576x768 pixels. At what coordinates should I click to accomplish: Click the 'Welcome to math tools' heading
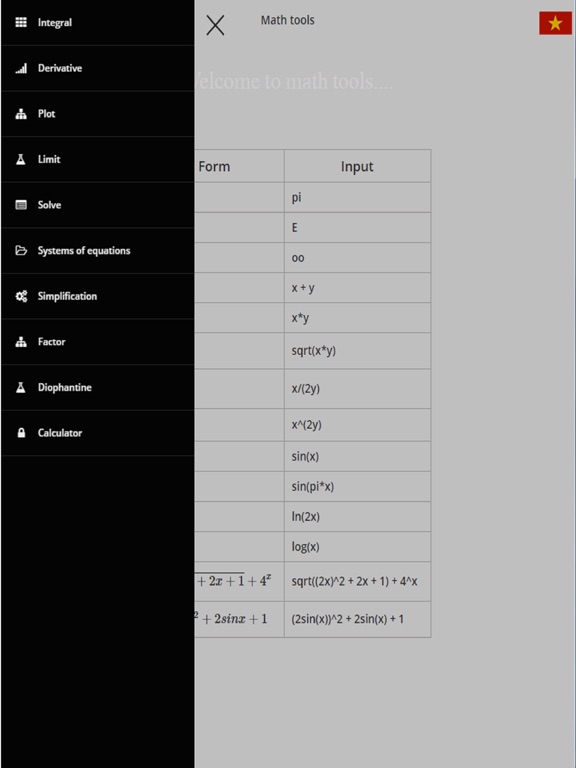pyautogui.click(x=293, y=81)
